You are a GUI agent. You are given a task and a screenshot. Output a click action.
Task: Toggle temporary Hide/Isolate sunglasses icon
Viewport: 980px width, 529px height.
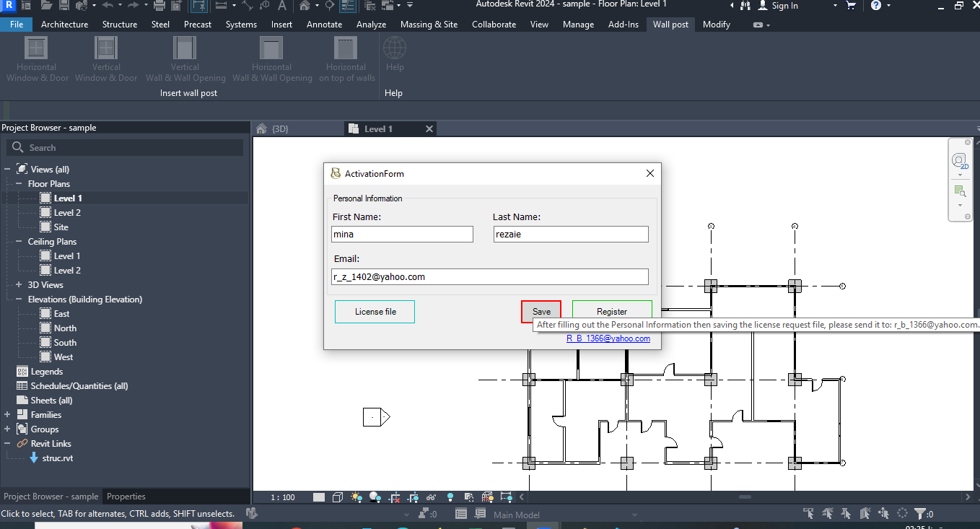tap(431, 497)
